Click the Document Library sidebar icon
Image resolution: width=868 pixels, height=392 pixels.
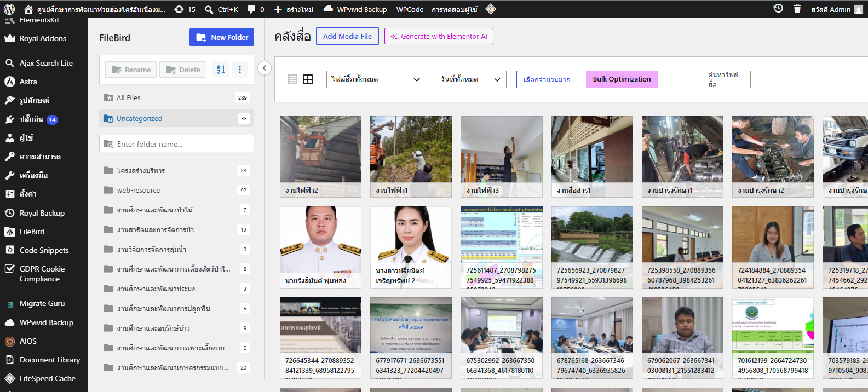(10, 360)
